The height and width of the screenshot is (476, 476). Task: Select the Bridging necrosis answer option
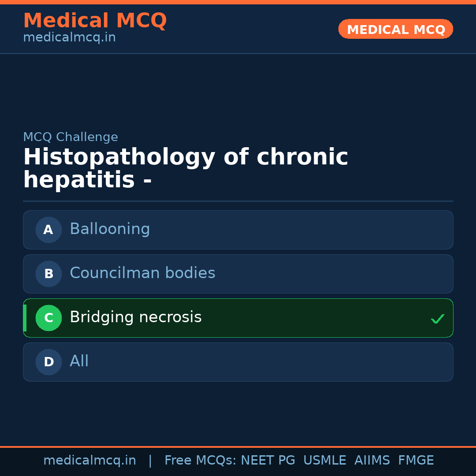pos(238,318)
